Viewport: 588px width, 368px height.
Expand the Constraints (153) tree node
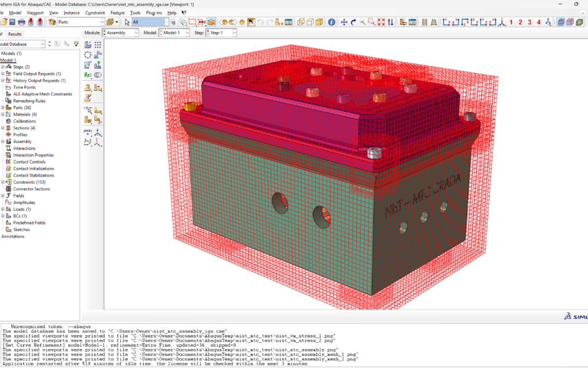click(x=3, y=182)
